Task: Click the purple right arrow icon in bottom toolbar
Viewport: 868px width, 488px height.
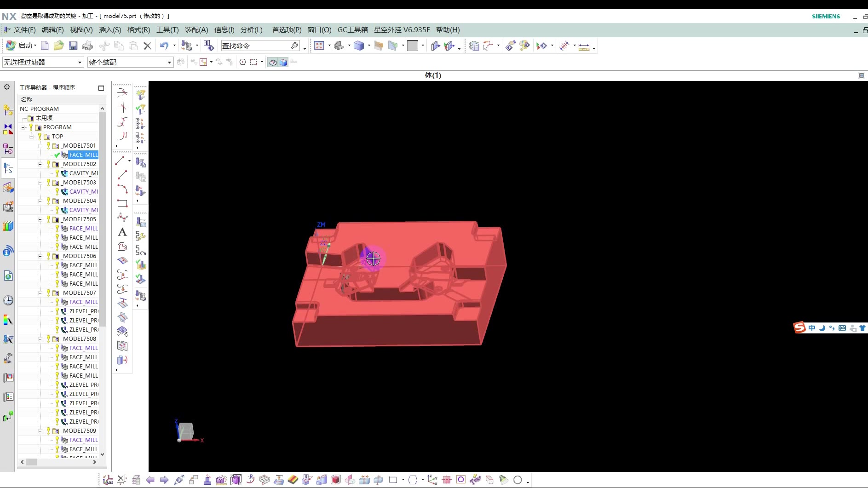Action: pos(164,480)
